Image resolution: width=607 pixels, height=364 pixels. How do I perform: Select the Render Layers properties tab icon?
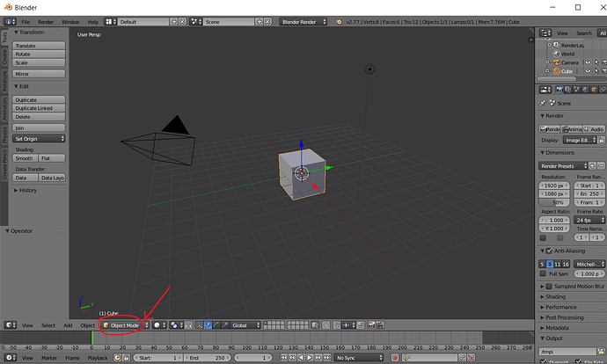pos(568,90)
